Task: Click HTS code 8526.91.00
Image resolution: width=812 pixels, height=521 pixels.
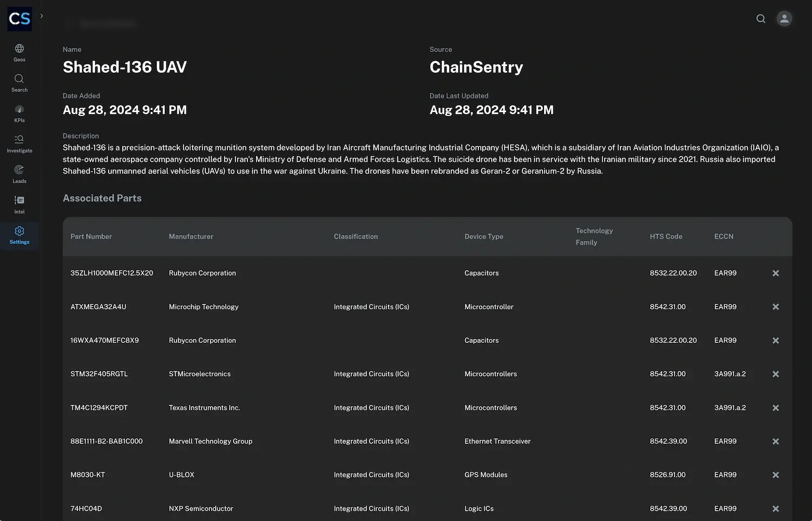Action: pyautogui.click(x=667, y=474)
